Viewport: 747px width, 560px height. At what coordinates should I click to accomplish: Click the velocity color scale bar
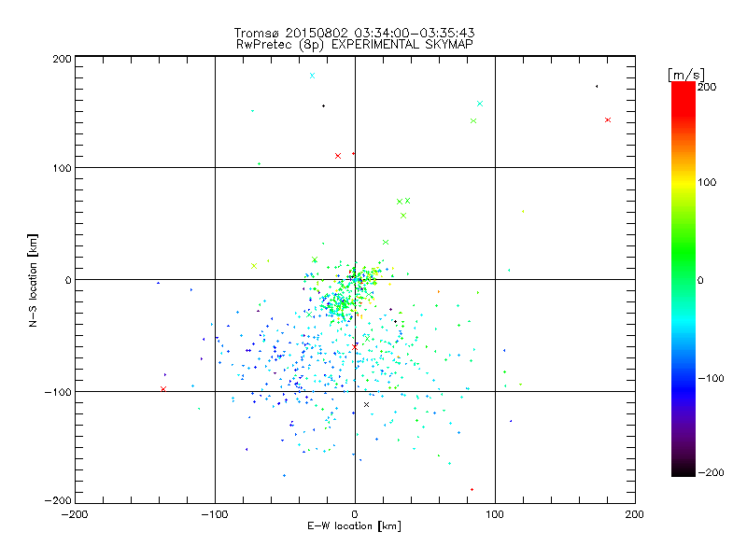point(684,279)
